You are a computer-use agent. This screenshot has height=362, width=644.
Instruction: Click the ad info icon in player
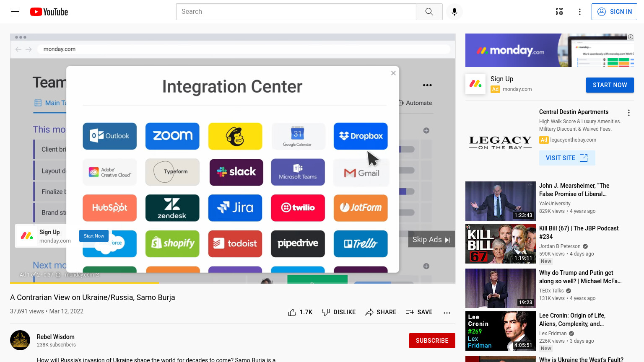click(58, 275)
